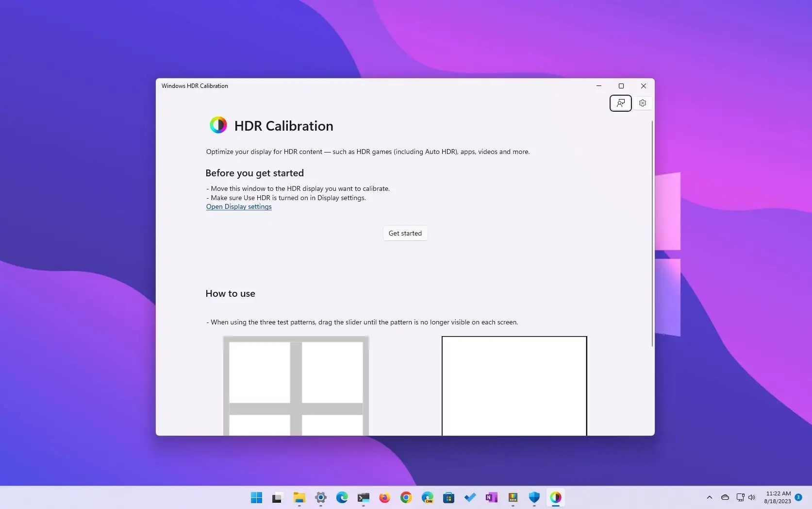
Task: Launch Windows Terminal from the taskbar
Action: tap(363, 497)
